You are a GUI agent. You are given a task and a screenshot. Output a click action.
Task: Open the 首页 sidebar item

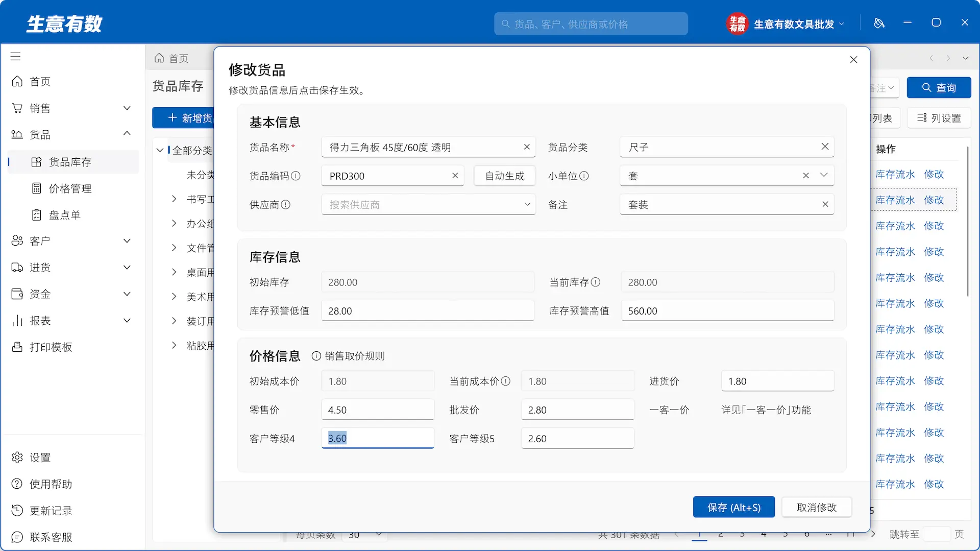click(72, 82)
